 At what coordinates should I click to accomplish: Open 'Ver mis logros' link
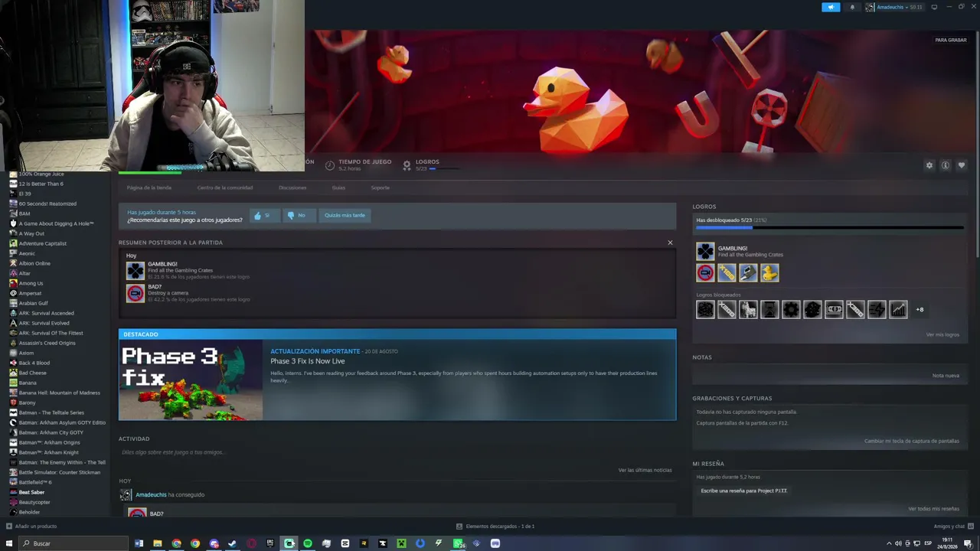(x=942, y=334)
